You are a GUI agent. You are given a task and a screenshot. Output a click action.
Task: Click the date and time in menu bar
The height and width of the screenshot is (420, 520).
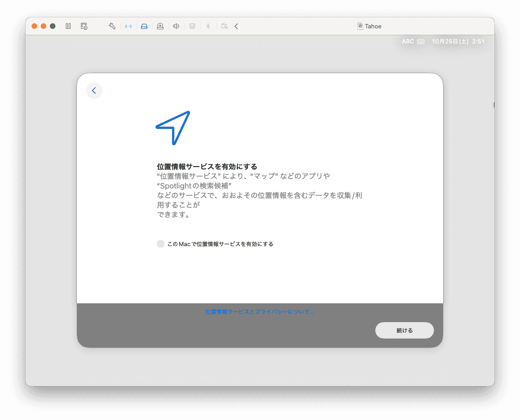tap(458, 41)
